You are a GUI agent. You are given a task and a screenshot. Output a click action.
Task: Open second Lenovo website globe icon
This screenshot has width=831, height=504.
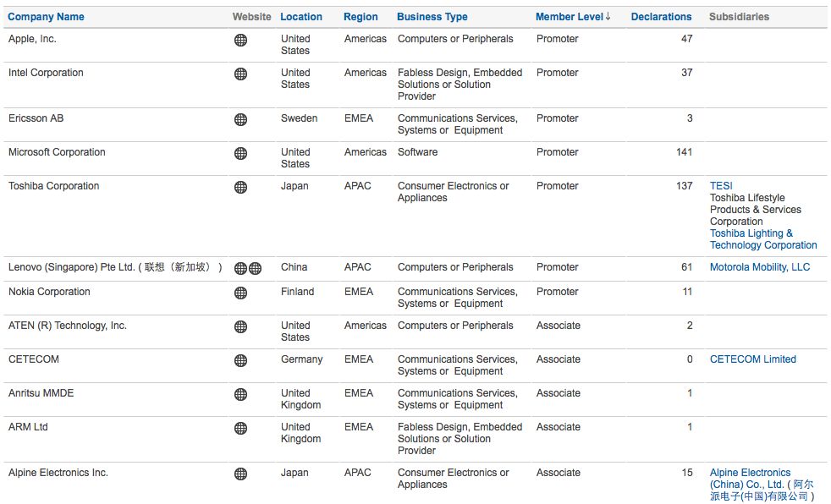point(255,268)
